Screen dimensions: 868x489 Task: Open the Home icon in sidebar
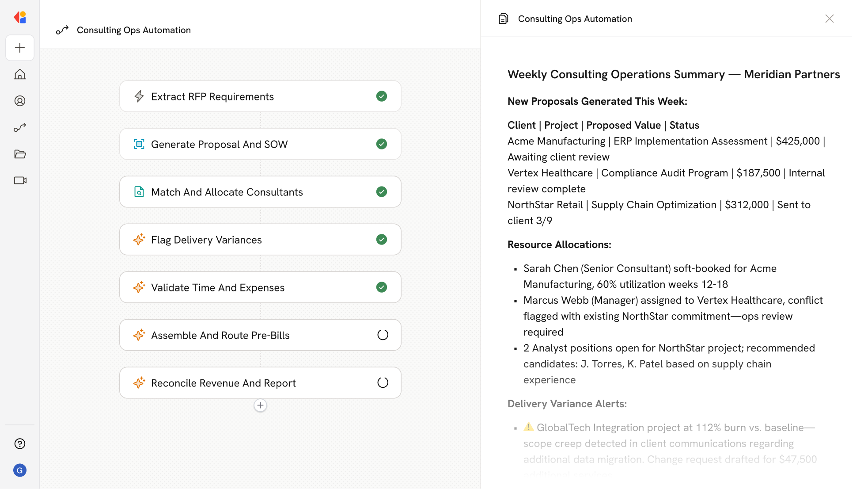(20, 74)
